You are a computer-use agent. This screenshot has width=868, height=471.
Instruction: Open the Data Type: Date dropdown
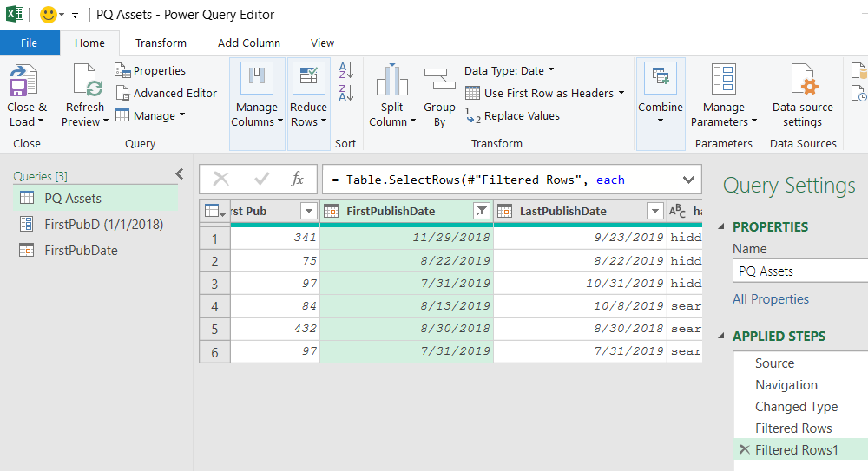pyautogui.click(x=510, y=70)
